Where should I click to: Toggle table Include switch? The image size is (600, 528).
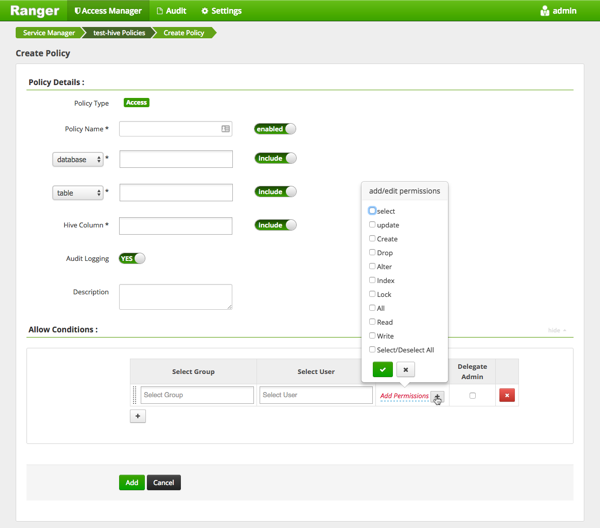pos(275,192)
